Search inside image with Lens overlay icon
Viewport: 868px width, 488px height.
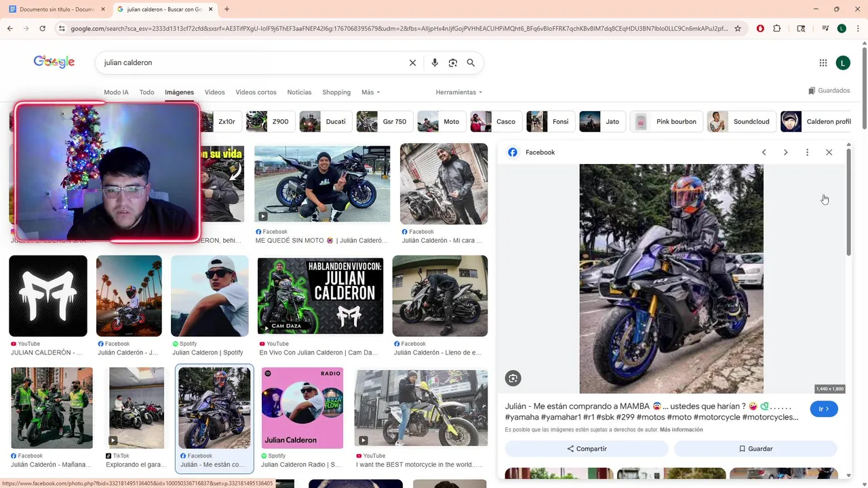[x=513, y=378]
